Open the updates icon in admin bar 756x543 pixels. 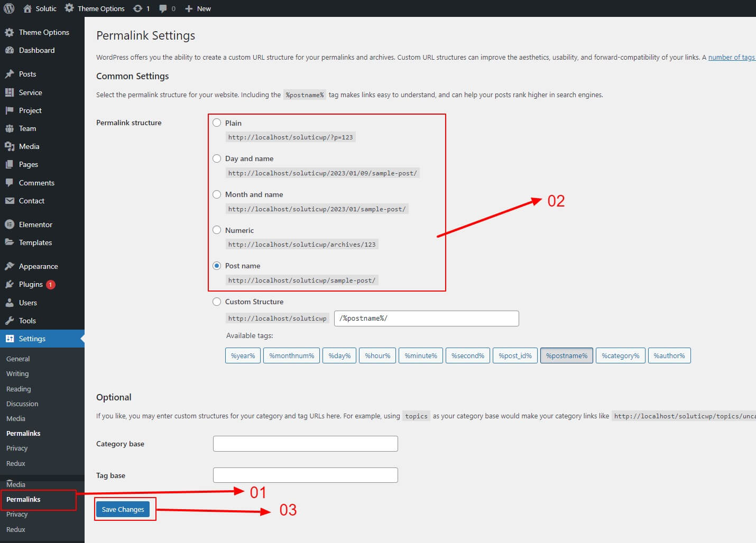pyautogui.click(x=138, y=8)
